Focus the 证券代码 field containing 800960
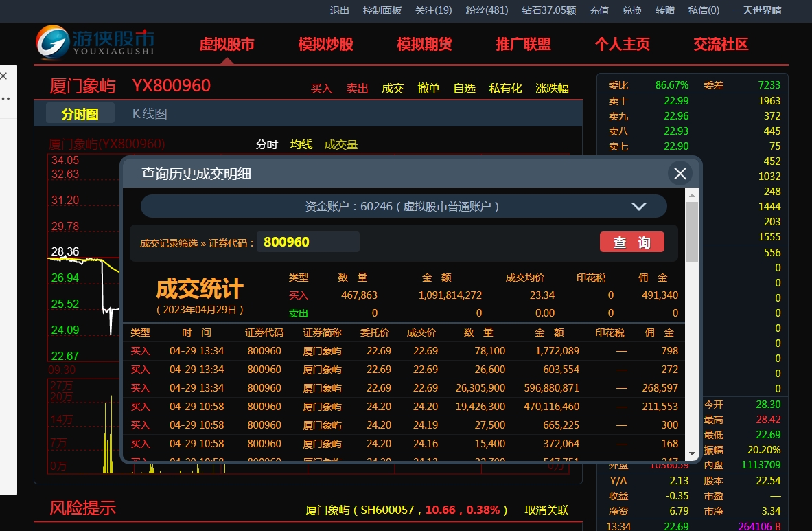The width and height of the screenshot is (812, 531). click(x=308, y=242)
